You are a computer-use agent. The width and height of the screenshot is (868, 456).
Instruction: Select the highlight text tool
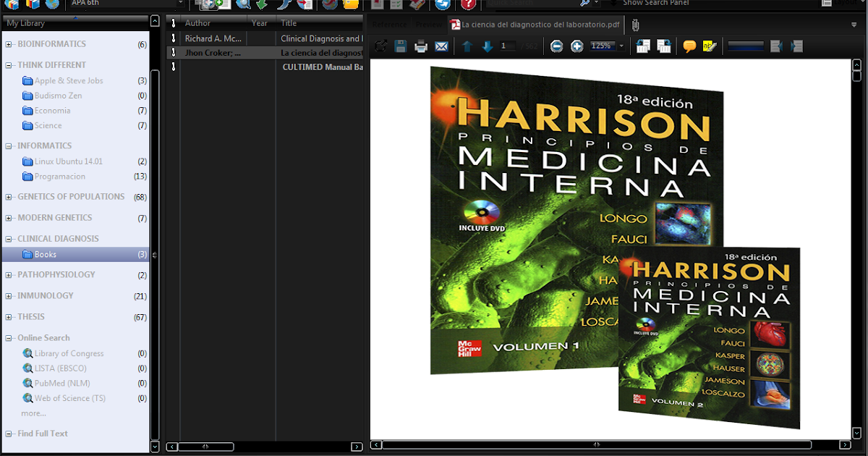pyautogui.click(x=710, y=46)
